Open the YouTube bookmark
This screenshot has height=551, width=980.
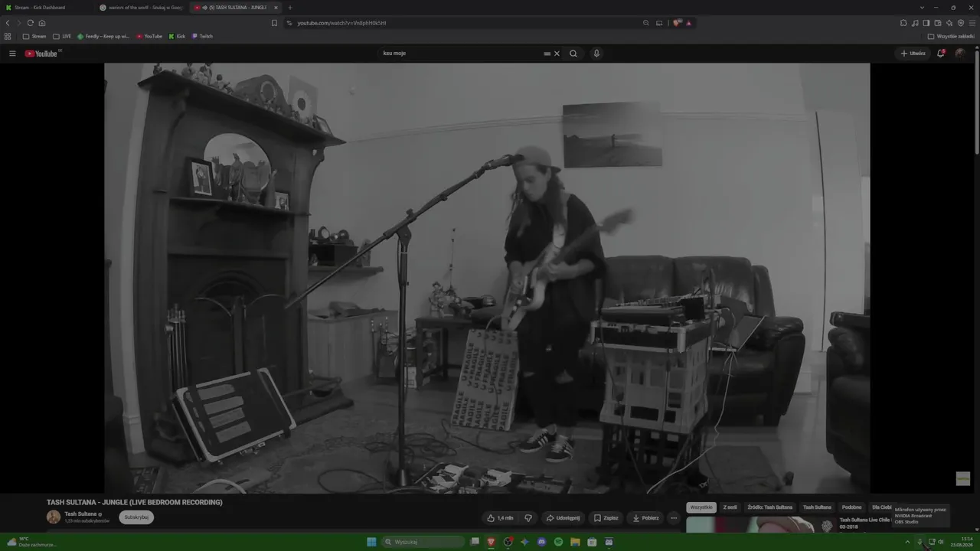pos(150,36)
